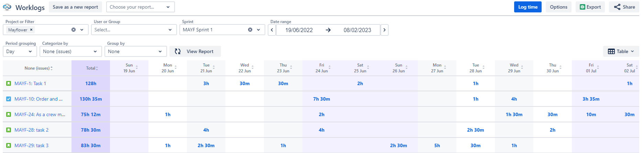Screen dimensions: 644x153
Task: Click Save as a new report
Action: [x=75, y=7]
